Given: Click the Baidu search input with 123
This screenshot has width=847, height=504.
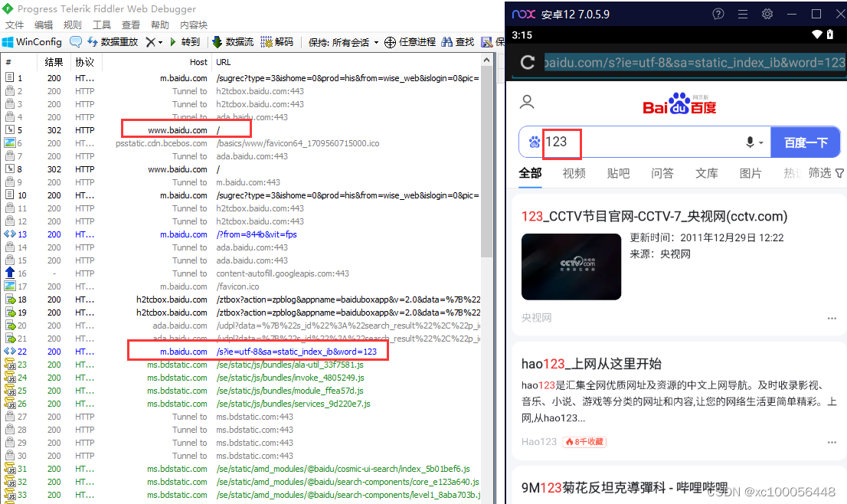Looking at the screenshot, I should click(643, 142).
